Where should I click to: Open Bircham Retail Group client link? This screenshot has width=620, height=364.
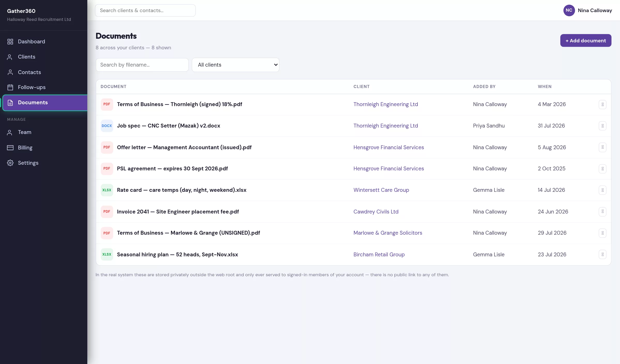[379, 255]
